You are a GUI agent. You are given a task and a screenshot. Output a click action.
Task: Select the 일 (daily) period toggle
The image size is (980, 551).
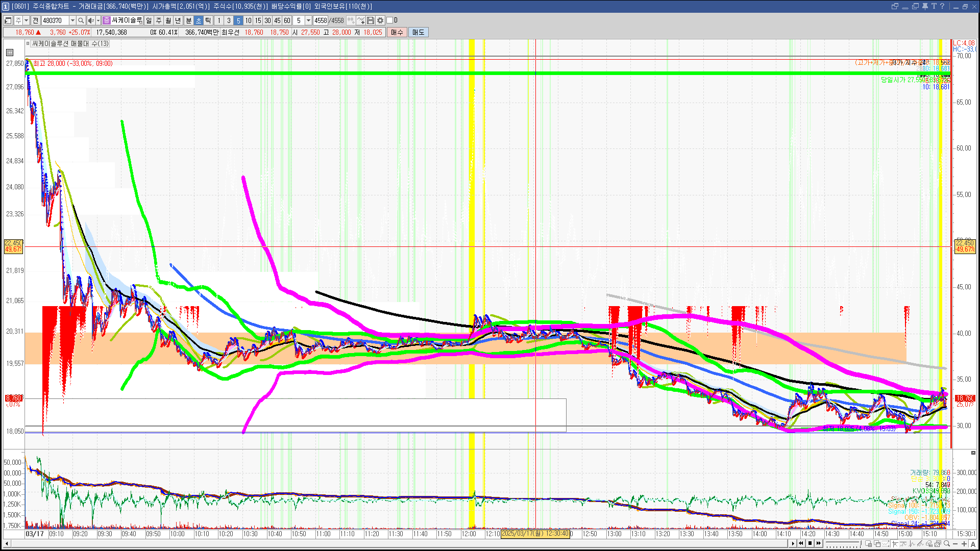click(149, 20)
